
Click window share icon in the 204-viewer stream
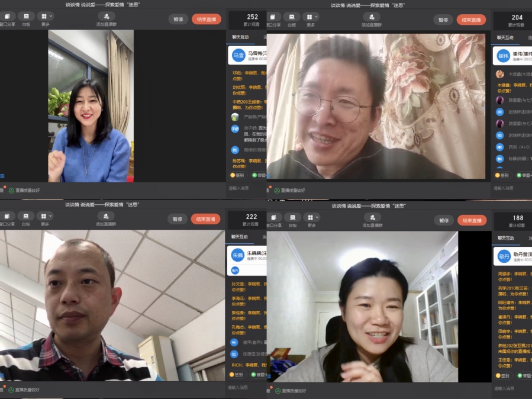point(275,17)
